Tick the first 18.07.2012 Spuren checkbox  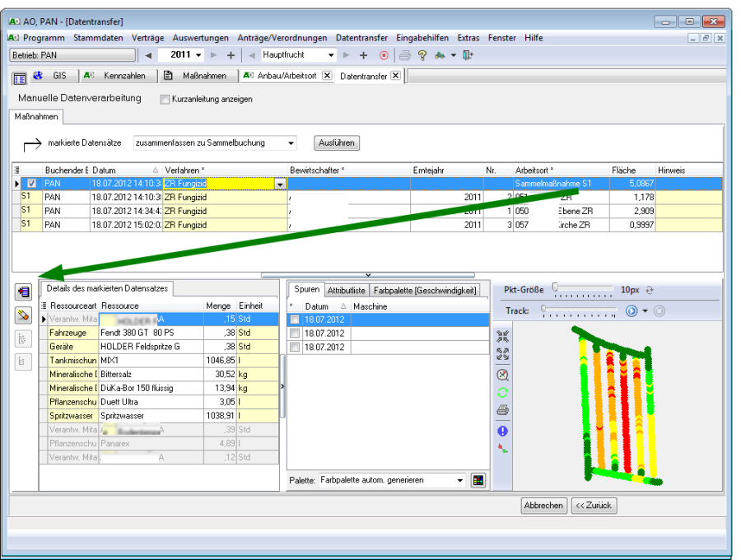pos(294,320)
